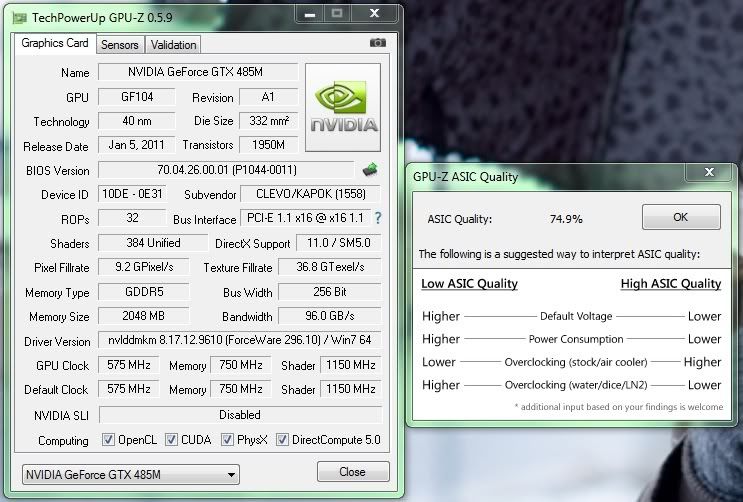This screenshot has height=502, width=743.
Task: Click the NVIDIA logo image
Action: [343, 108]
